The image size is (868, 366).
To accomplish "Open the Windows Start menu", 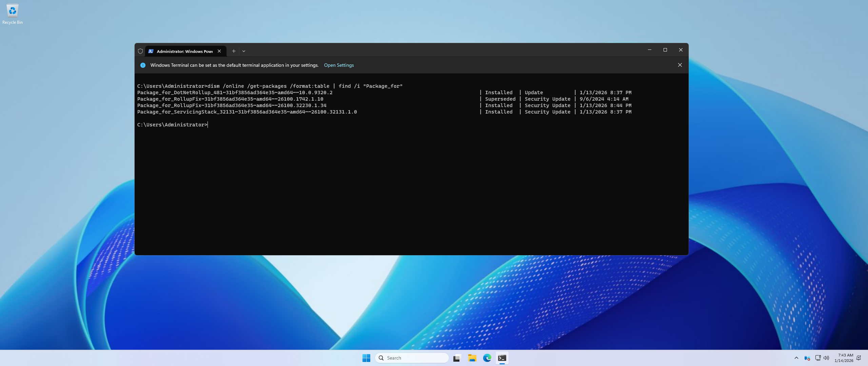I will click(x=366, y=358).
